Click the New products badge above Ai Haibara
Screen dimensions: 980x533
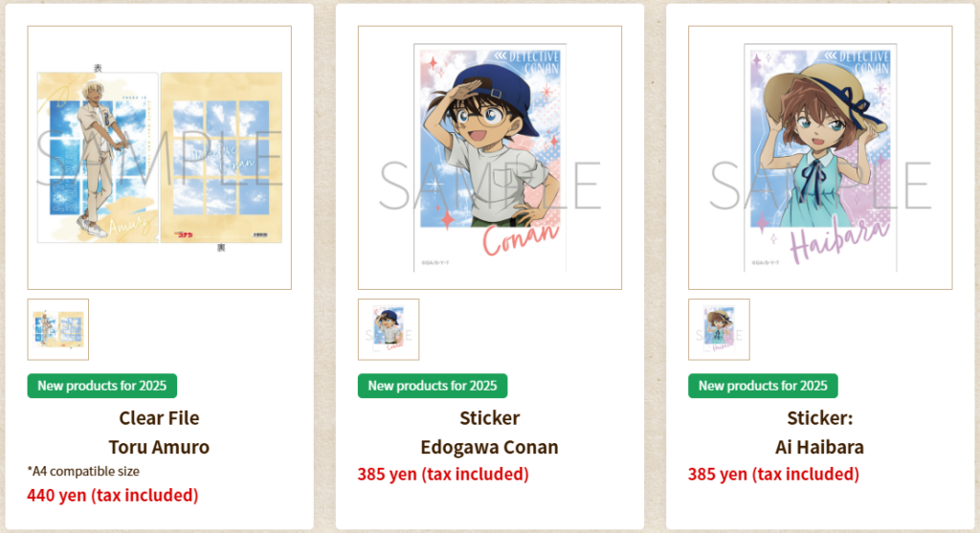coord(763,386)
